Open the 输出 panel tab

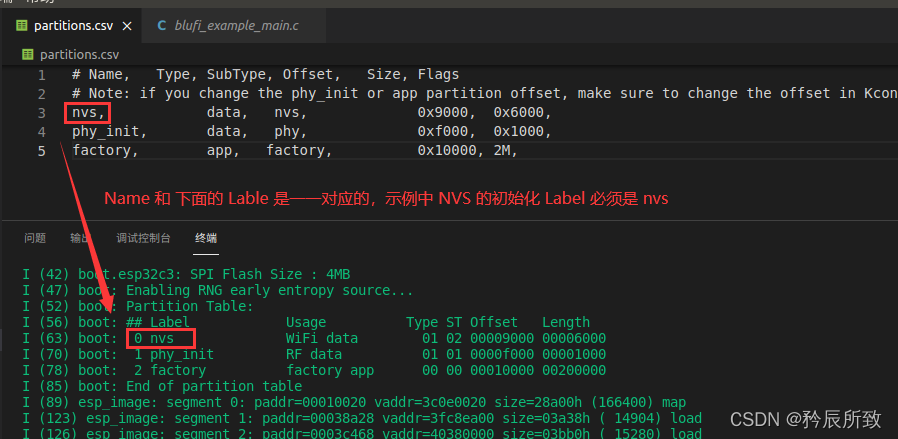click(81, 238)
